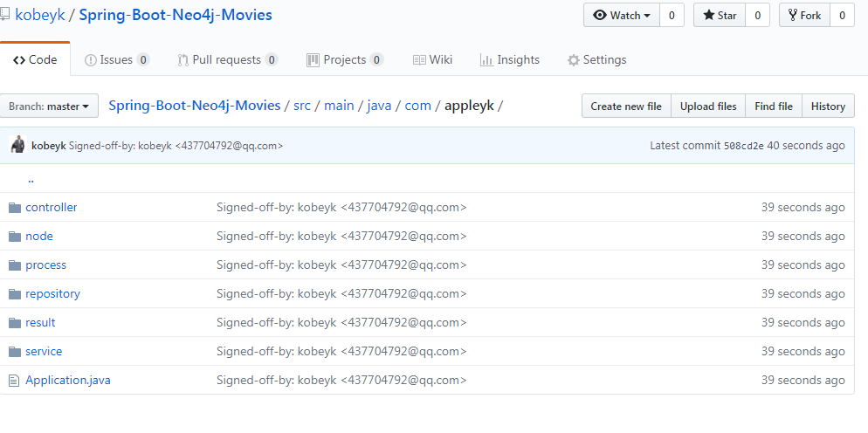Open the controller folder

51,207
